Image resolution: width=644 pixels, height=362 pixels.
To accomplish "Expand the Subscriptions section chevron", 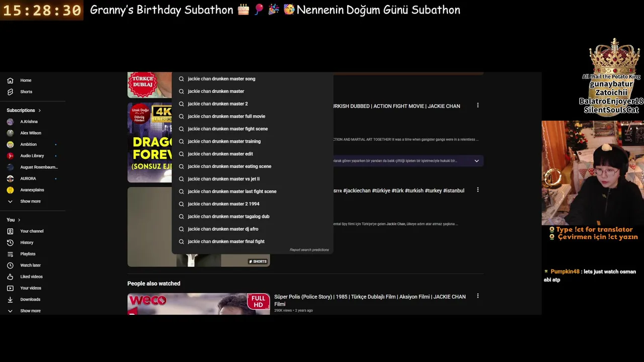I will pos(39,111).
